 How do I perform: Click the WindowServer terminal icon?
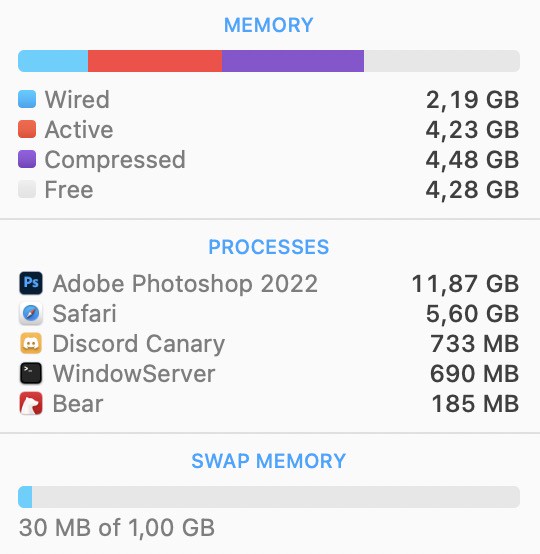31,373
